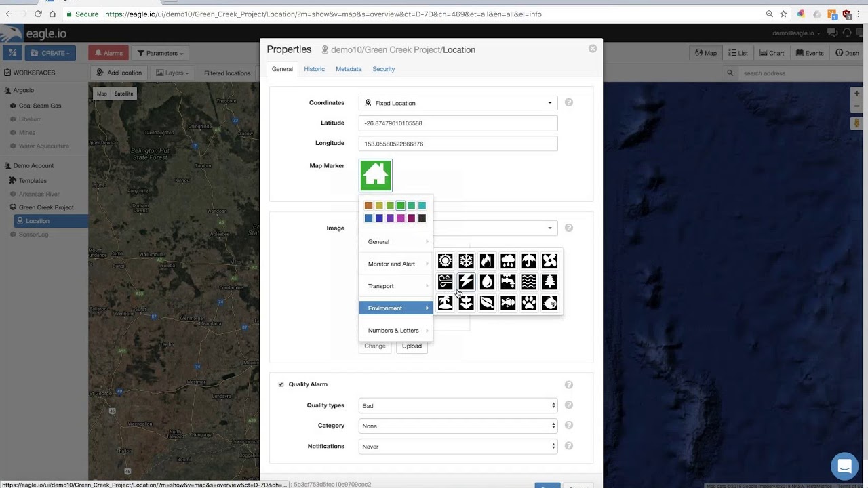Image resolution: width=868 pixels, height=488 pixels.
Task: Choose the paw print marker icon
Action: (x=529, y=303)
